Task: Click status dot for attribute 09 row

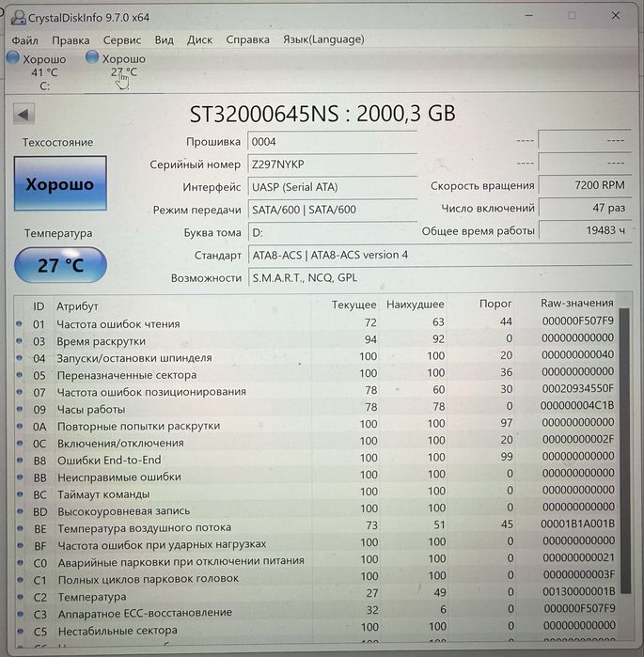Action: (20, 409)
